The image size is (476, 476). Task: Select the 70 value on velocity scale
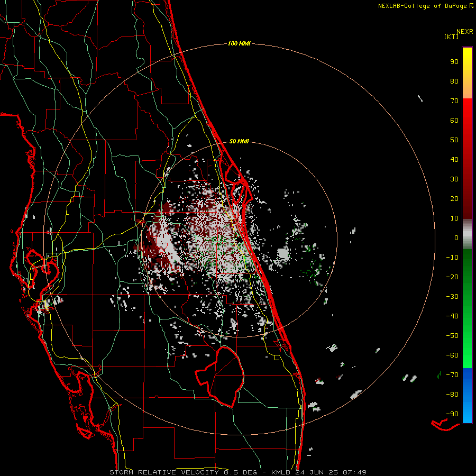(454, 101)
